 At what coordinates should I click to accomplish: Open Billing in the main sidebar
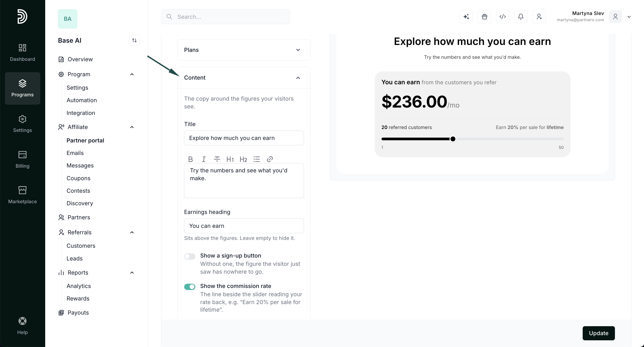coord(22,159)
